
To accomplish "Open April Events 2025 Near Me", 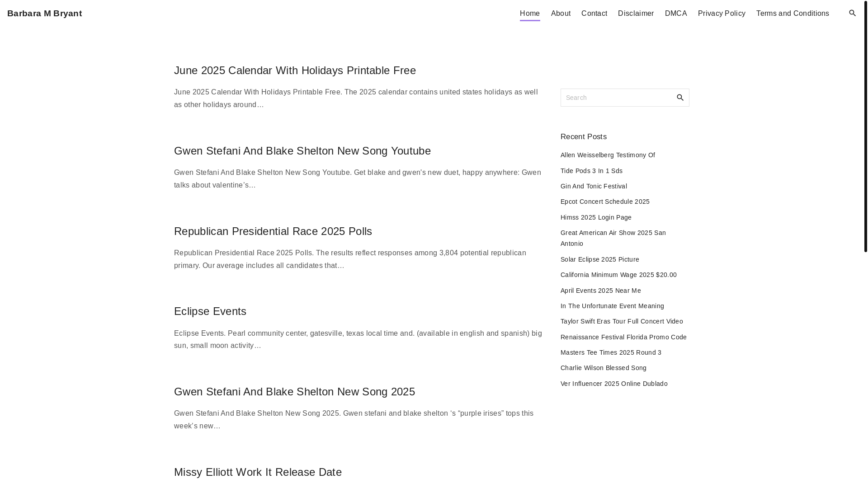I will (x=601, y=291).
